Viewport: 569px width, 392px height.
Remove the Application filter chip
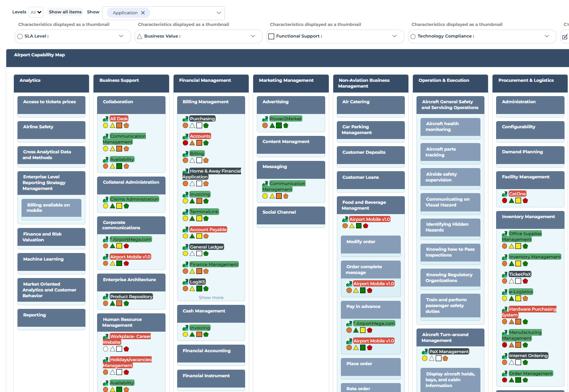tap(142, 13)
